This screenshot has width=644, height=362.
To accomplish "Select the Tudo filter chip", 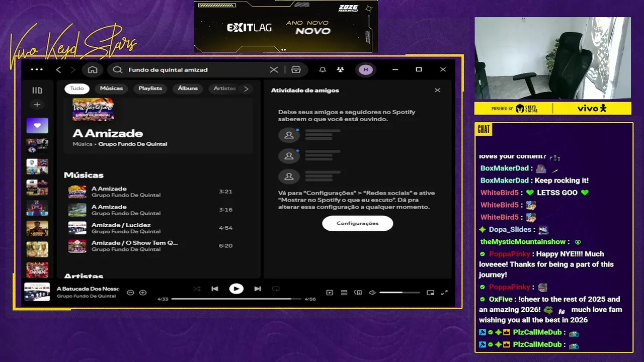I will pos(77,88).
